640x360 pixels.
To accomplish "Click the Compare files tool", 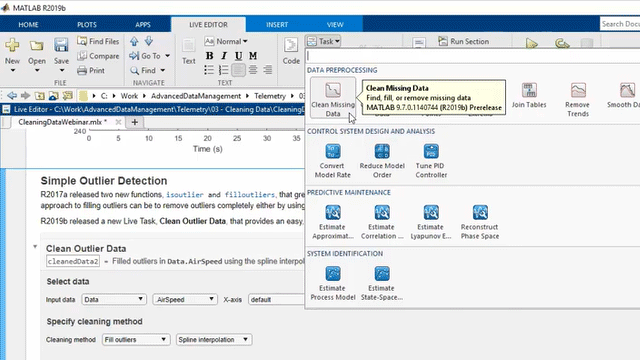I will (x=98, y=56).
